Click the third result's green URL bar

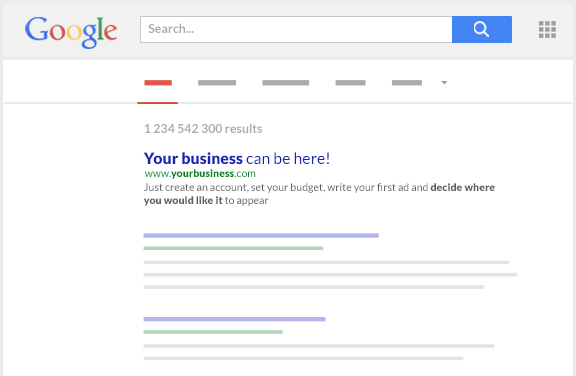(x=213, y=332)
